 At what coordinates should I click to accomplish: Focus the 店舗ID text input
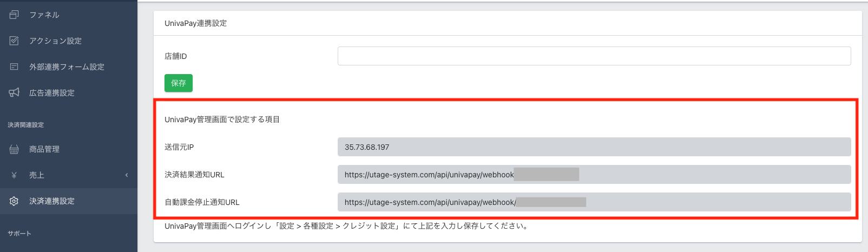[x=594, y=56]
